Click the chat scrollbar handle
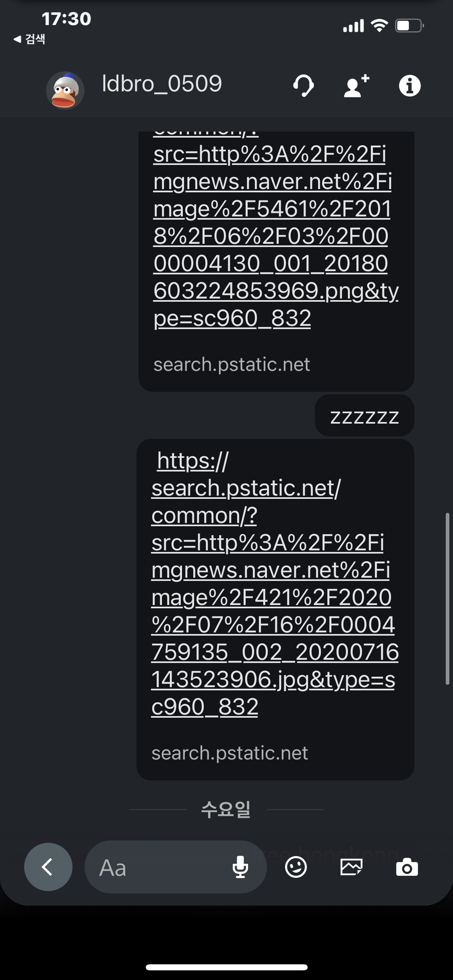 tap(447, 599)
